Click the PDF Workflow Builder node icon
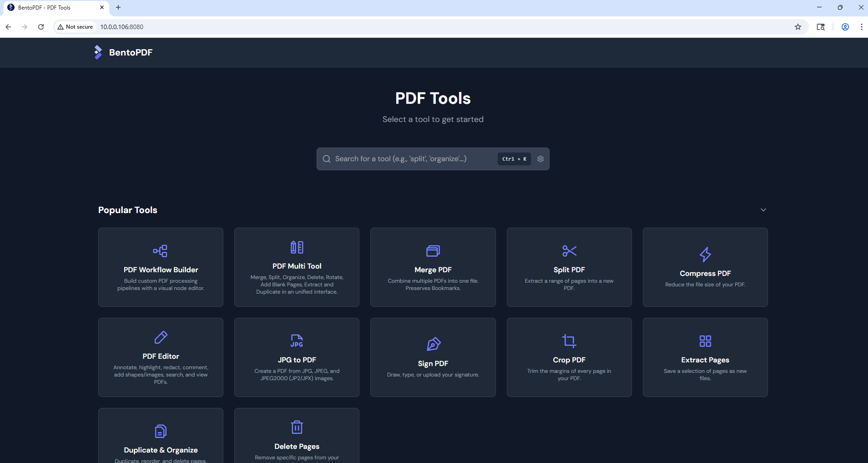 tap(160, 251)
